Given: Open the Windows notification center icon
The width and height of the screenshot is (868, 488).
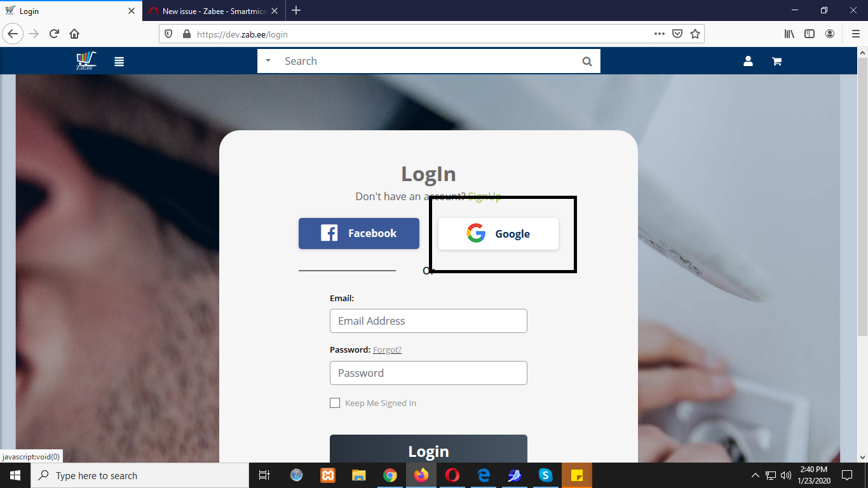Looking at the screenshot, I should coord(847,475).
